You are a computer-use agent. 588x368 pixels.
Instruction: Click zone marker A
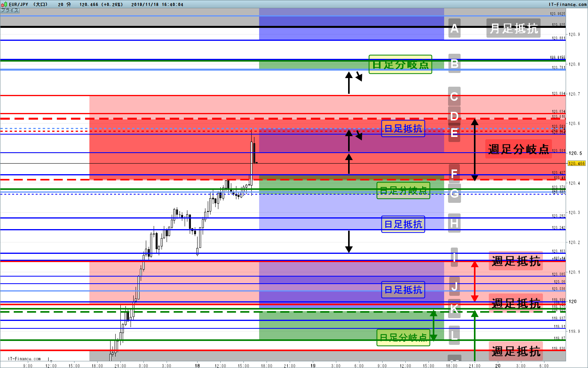(x=454, y=28)
